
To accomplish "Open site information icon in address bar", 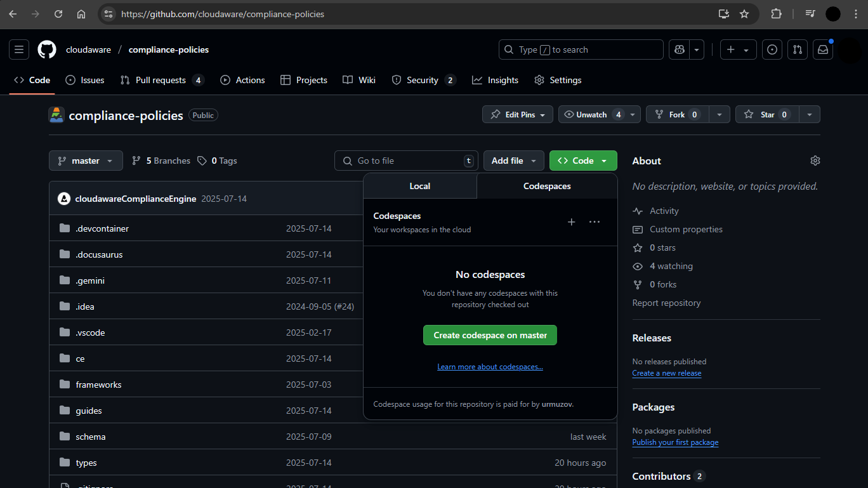I will [x=109, y=14].
